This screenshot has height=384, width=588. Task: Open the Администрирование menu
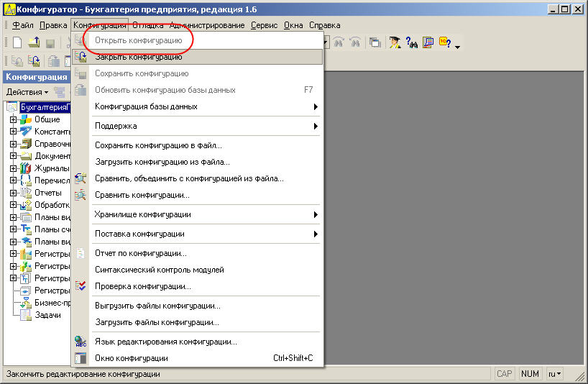pyautogui.click(x=207, y=25)
